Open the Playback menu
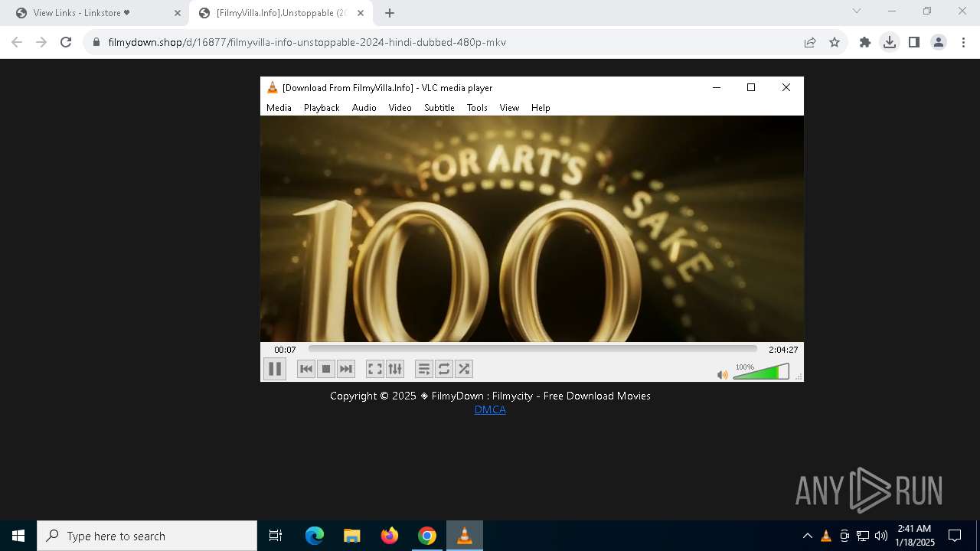The image size is (980, 551). tap(322, 108)
